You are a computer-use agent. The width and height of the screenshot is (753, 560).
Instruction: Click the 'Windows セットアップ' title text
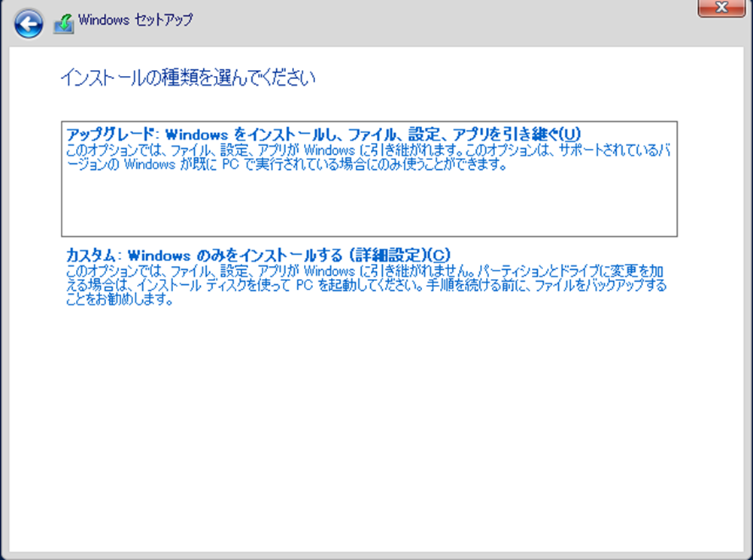[x=135, y=20]
